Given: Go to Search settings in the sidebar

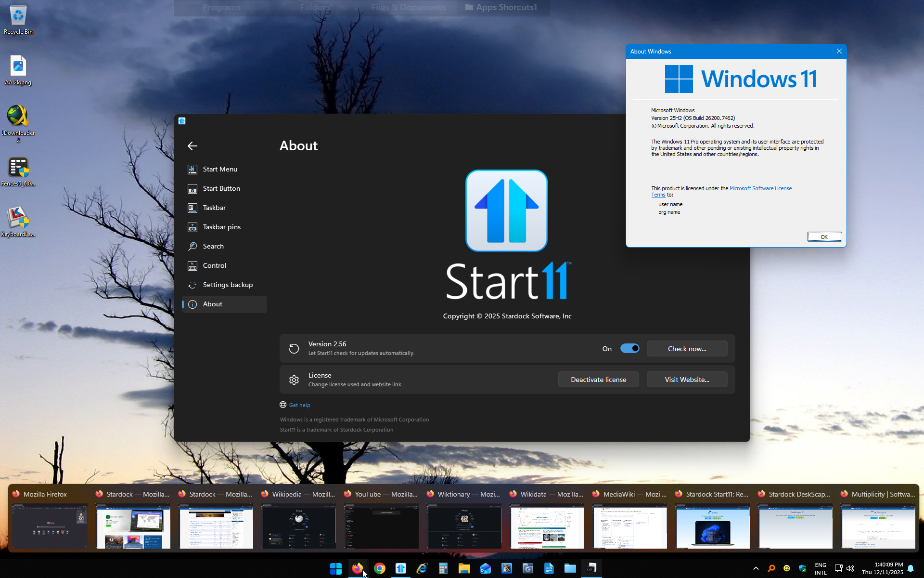Looking at the screenshot, I should pyautogui.click(x=213, y=246).
